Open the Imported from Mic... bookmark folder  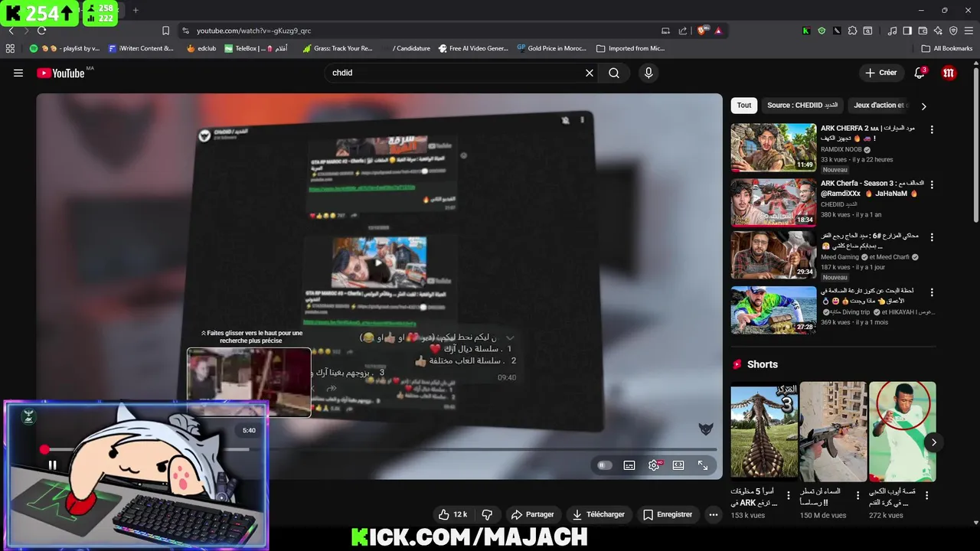(x=630, y=48)
